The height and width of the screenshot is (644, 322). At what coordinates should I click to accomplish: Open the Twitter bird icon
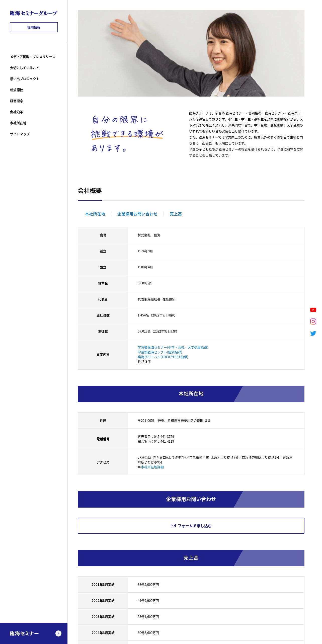tap(313, 333)
